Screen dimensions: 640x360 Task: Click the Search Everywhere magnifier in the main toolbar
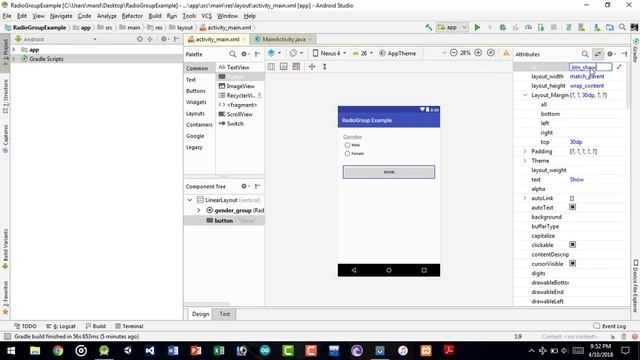pyautogui.click(x=622, y=27)
